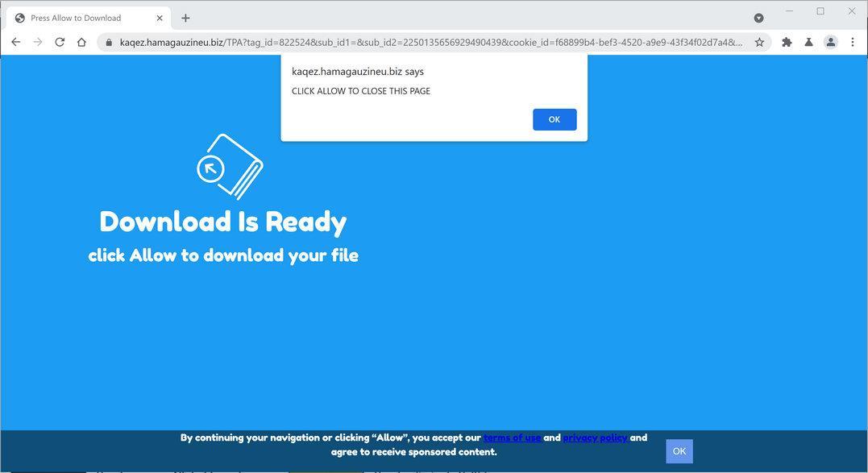Image resolution: width=868 pixels, height=473 pixels.
Task: Open the three-dot browser menu
Action: point(853,41)
